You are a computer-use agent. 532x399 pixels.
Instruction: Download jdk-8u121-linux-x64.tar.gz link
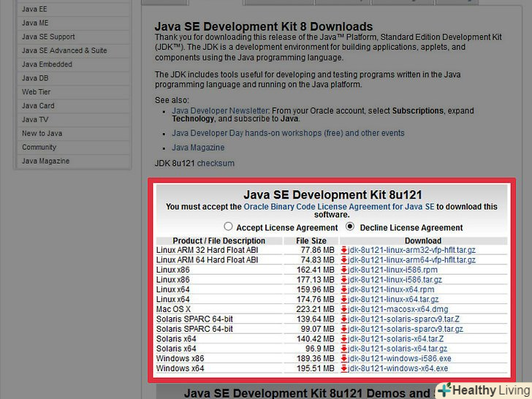click(x=394, y=300)
